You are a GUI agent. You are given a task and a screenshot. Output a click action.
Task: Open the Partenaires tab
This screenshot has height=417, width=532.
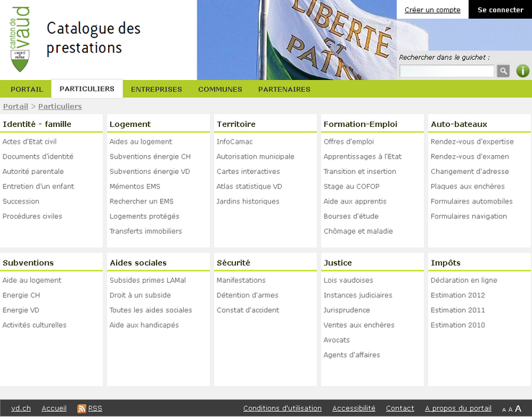click(284, 89)
